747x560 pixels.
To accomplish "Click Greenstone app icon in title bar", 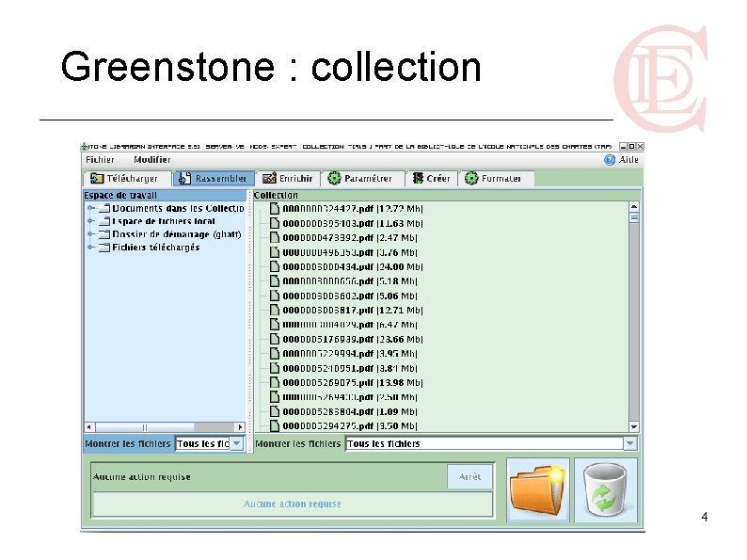I will (x=85, y=146).
